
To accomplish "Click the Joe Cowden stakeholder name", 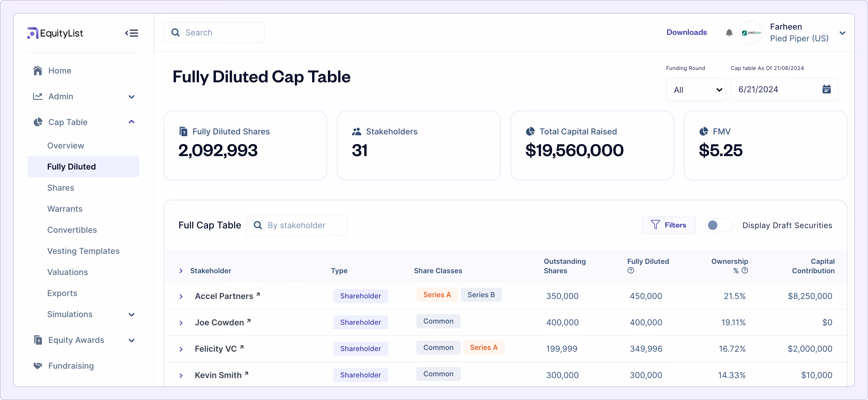I will click(219, 322).
